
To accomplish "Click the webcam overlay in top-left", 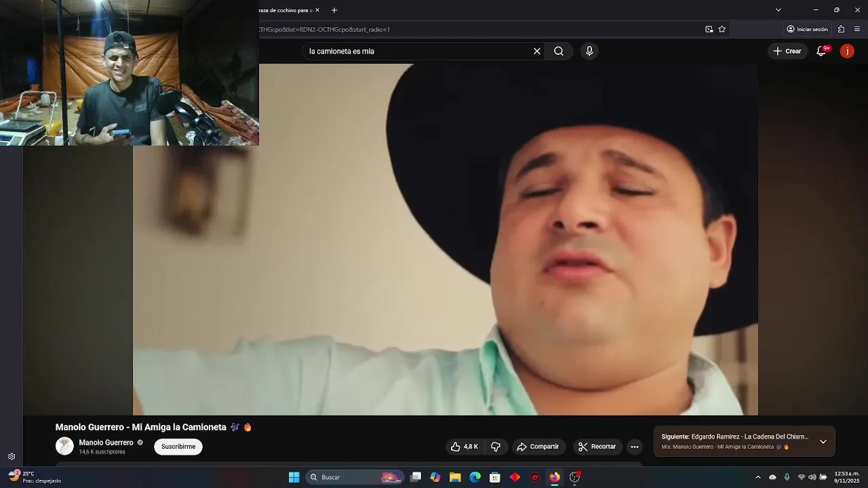I will pyautogui.click(x=129, y=73).
